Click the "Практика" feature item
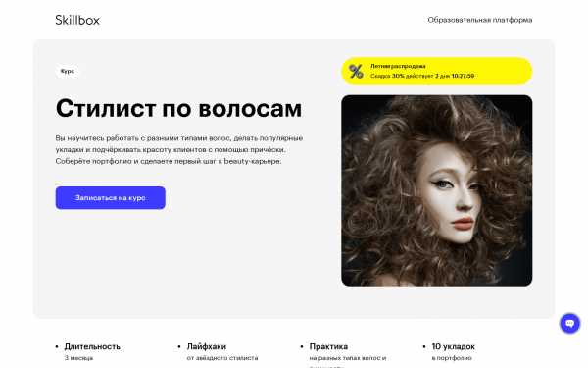Screen dimensions: 588x368 328,346
